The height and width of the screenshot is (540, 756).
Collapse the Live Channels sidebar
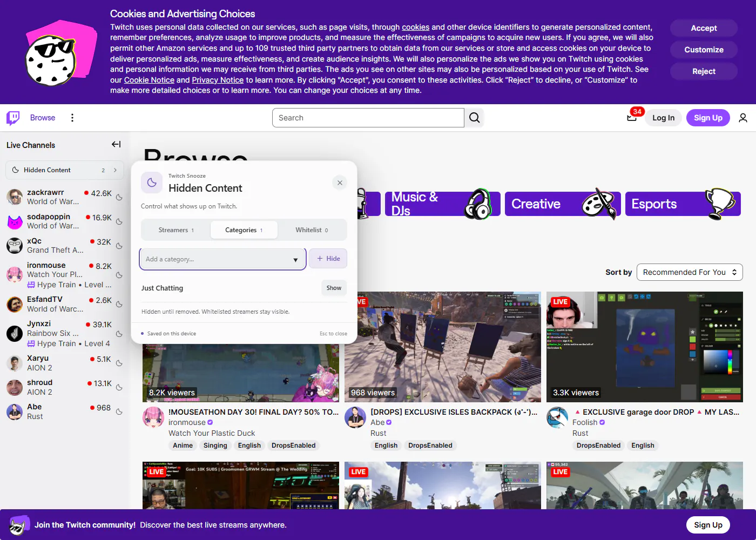116,144
